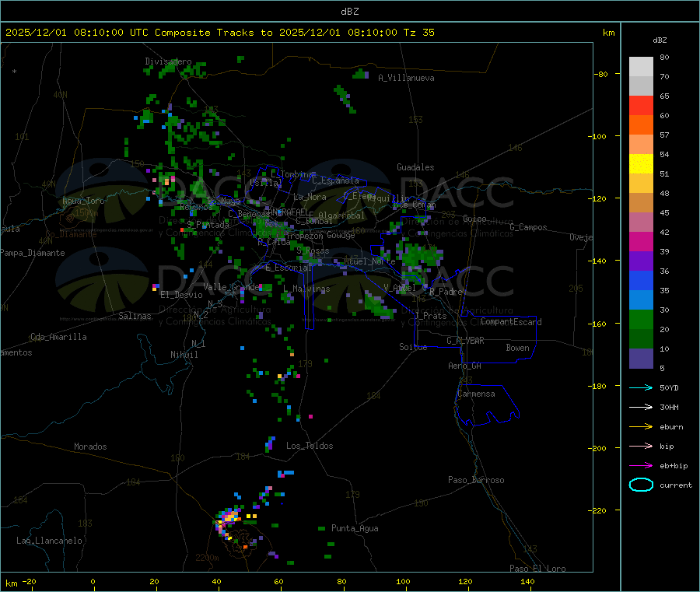Click the 'Guadales' place label
The width and height of the screenshot is (700, 592).
coord(415,167)
